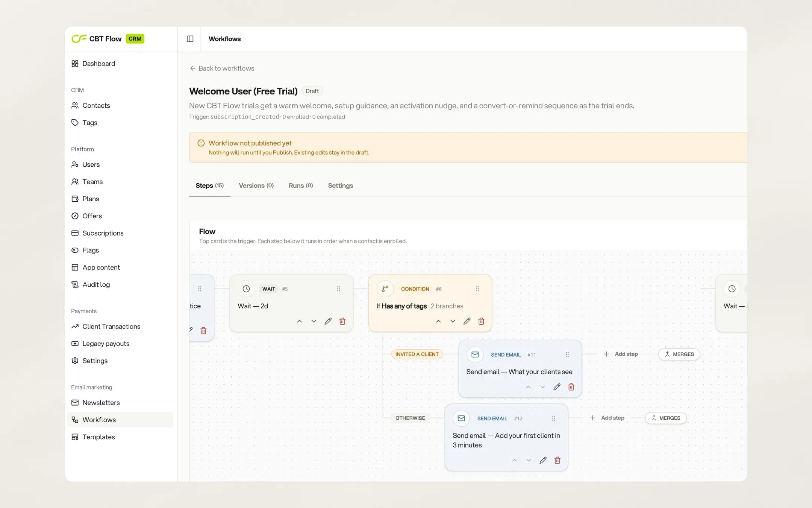Click MERGES button on Invited a Client branch

point(679,354)
